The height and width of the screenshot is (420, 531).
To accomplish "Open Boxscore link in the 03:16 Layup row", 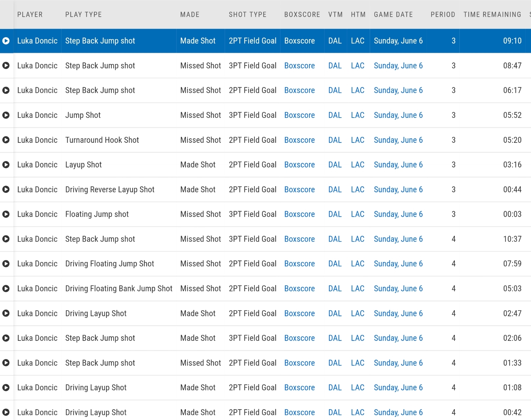I will tap(299, 165).
